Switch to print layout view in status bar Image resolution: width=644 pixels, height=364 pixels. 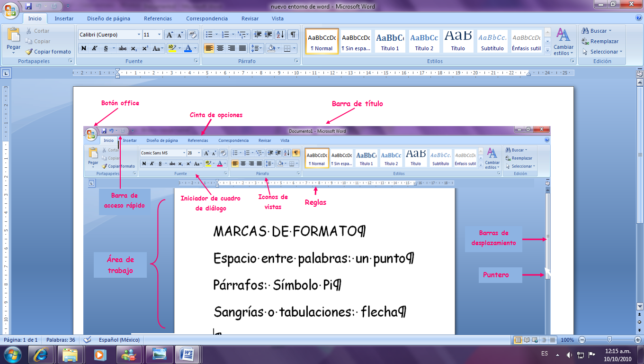(x=518, y=340)
